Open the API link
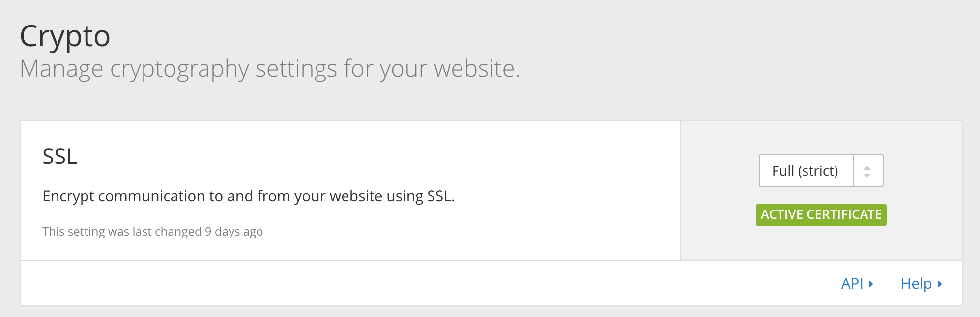This screenshot has width=980, height=317. 852,284
